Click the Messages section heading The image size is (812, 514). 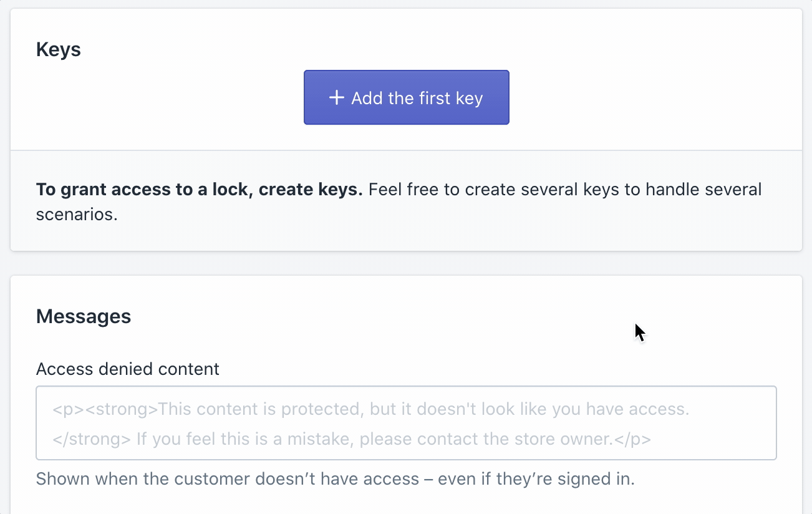[84, 316]
